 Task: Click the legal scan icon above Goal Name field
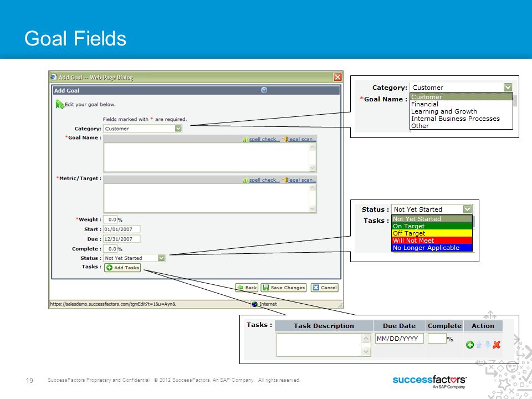tap(285, 140)
